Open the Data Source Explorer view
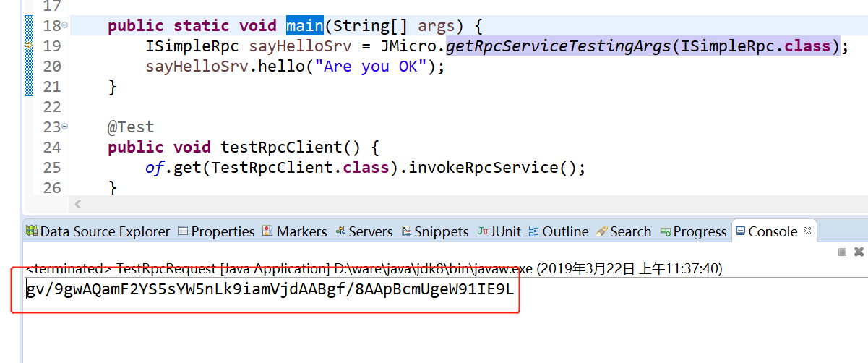Viewport: 868px width, 363px height. [105, 231]
